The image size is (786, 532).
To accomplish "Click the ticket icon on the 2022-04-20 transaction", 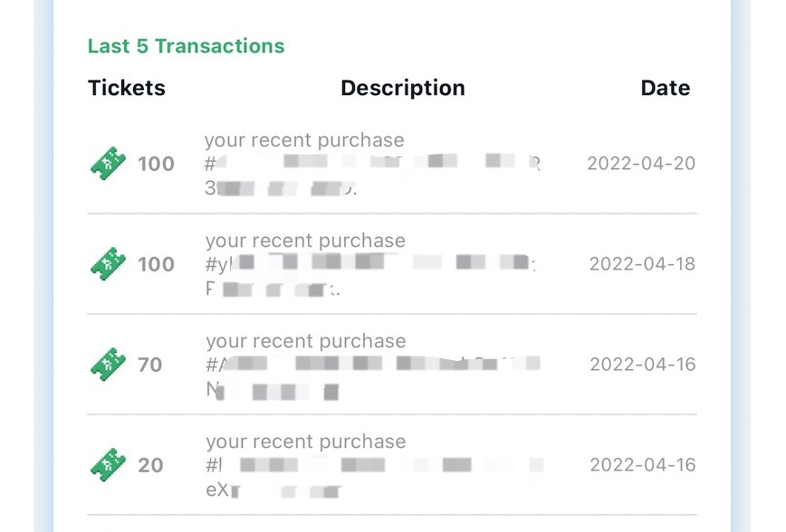I will click(109, 164).
